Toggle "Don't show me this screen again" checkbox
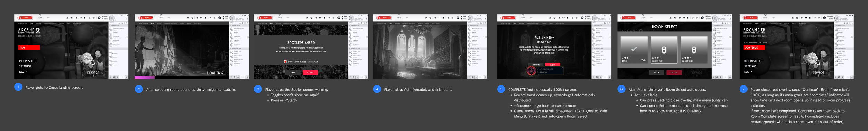The height and width of the screenshot is (131, 868). point(285,62)
